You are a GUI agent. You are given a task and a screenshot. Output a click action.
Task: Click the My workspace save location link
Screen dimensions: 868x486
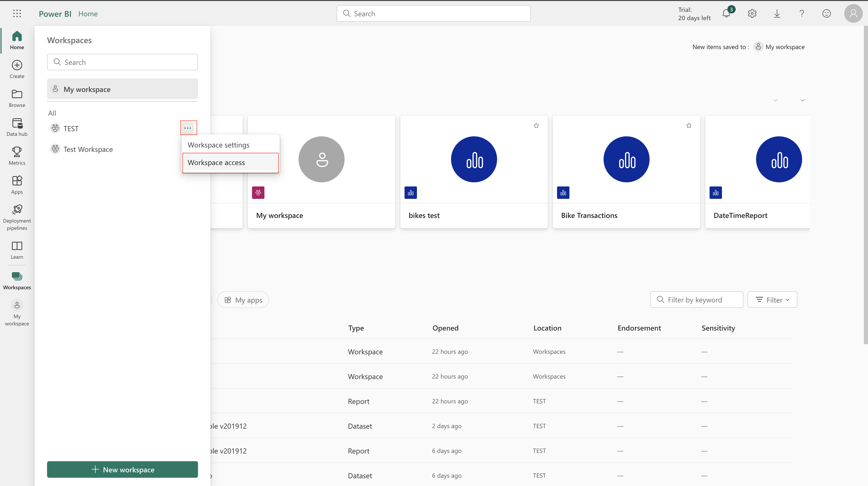click(779, 47)
